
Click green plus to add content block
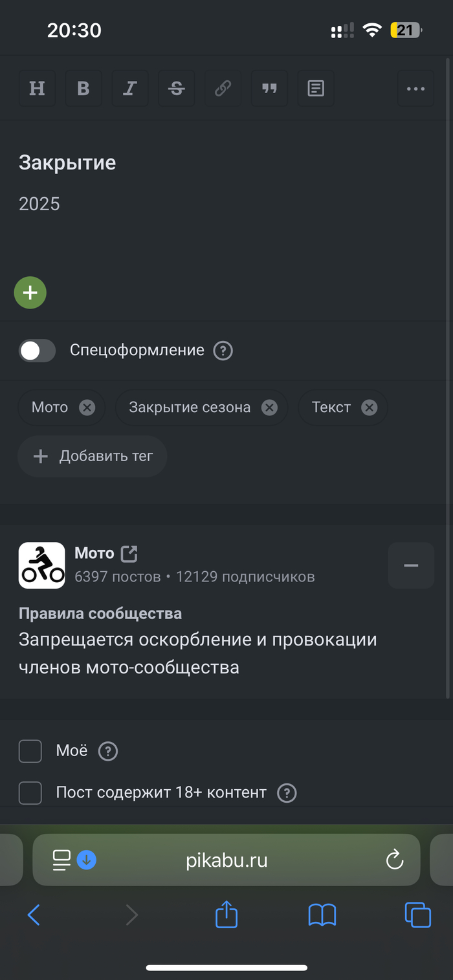tap(30, 293)
